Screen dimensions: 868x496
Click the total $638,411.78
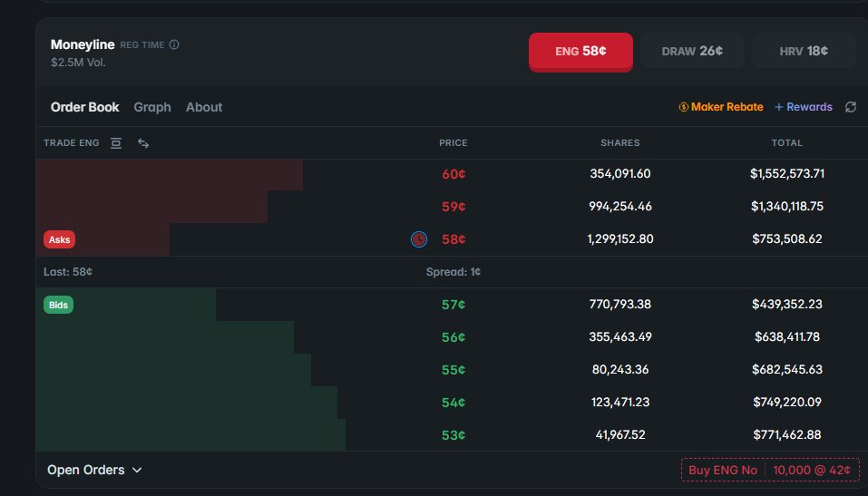[787, 337]
